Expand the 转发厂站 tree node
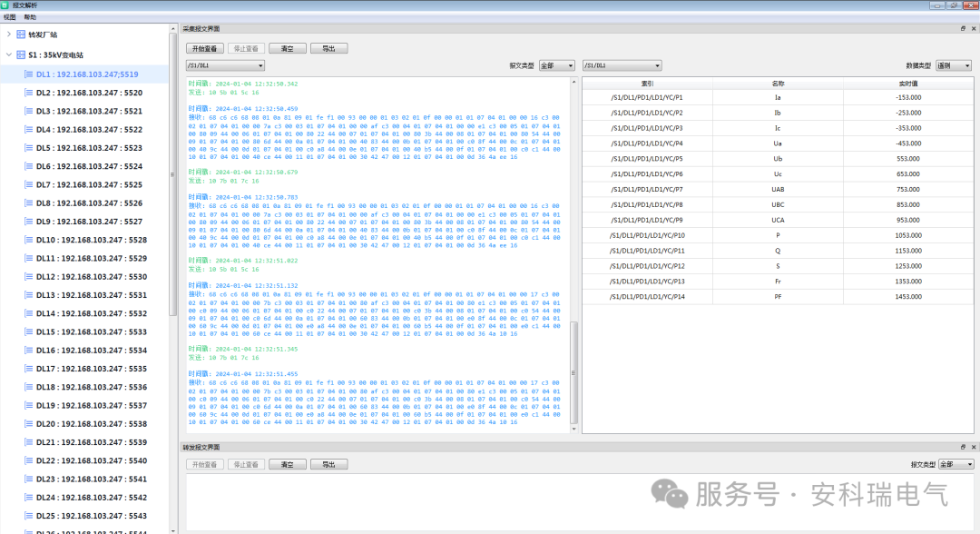 9,35
